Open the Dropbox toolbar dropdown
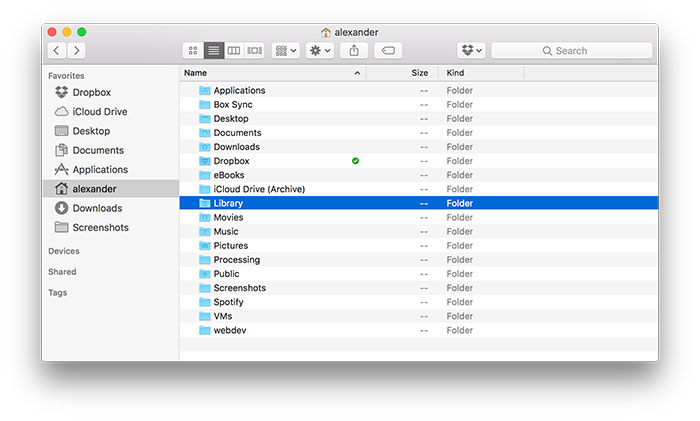The width and height of the screenshot is (700, 421). click(471, 50)
